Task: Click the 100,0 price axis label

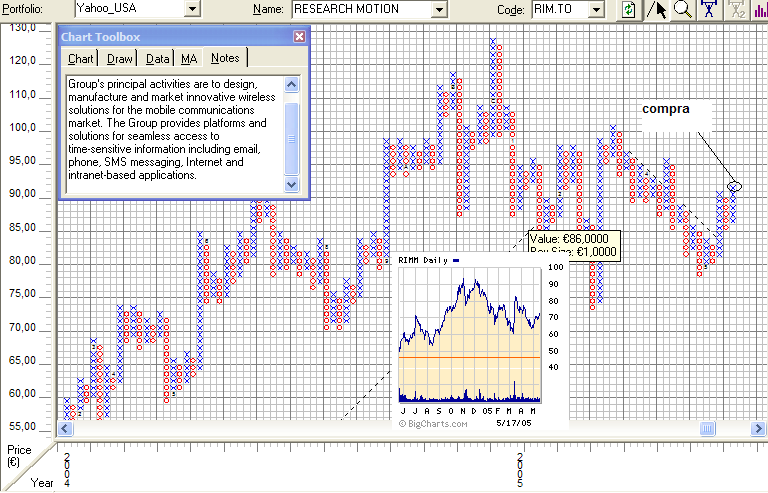Action: point(23,128)
